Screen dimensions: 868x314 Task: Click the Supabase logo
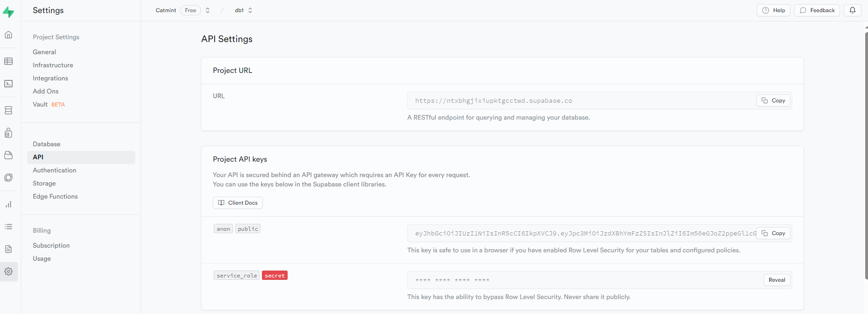tap(8, 12)
